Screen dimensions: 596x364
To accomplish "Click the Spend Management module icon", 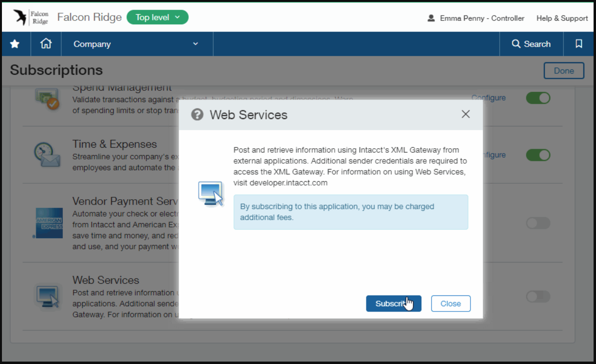I will coord(48,98).
